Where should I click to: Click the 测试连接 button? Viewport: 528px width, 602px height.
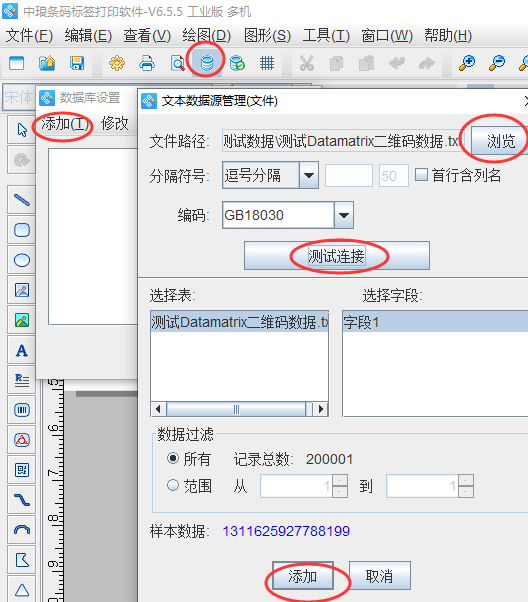pos(336,256)
